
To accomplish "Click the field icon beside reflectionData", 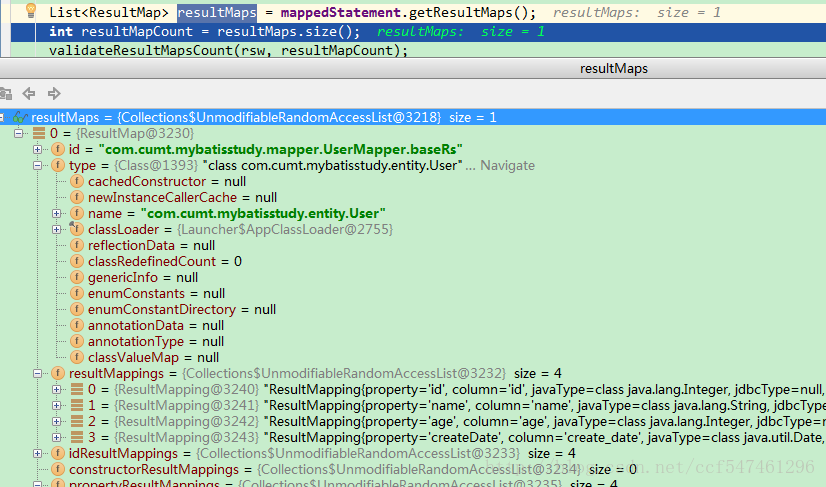I will point(77,246).
